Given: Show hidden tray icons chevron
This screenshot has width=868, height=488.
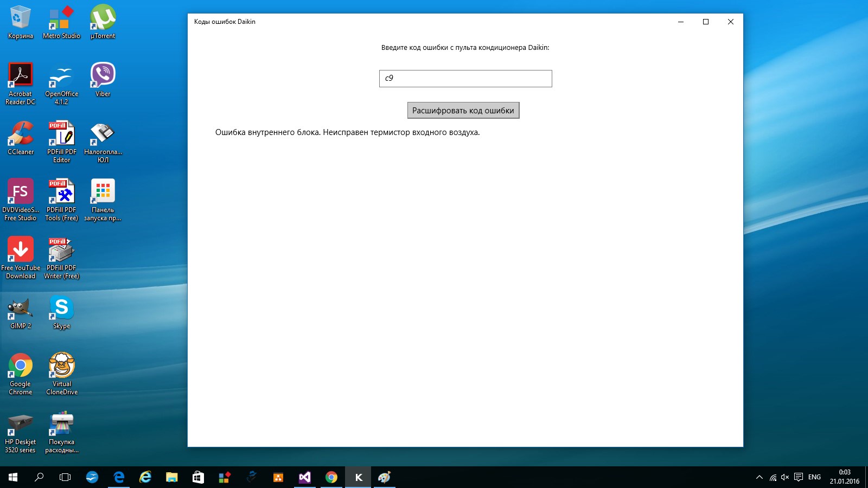Looking at the screenshot, I should 759,477.
